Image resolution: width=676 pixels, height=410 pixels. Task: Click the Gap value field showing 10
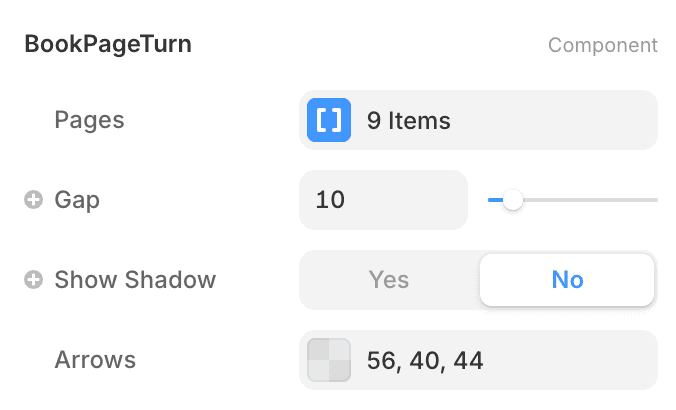383,200
